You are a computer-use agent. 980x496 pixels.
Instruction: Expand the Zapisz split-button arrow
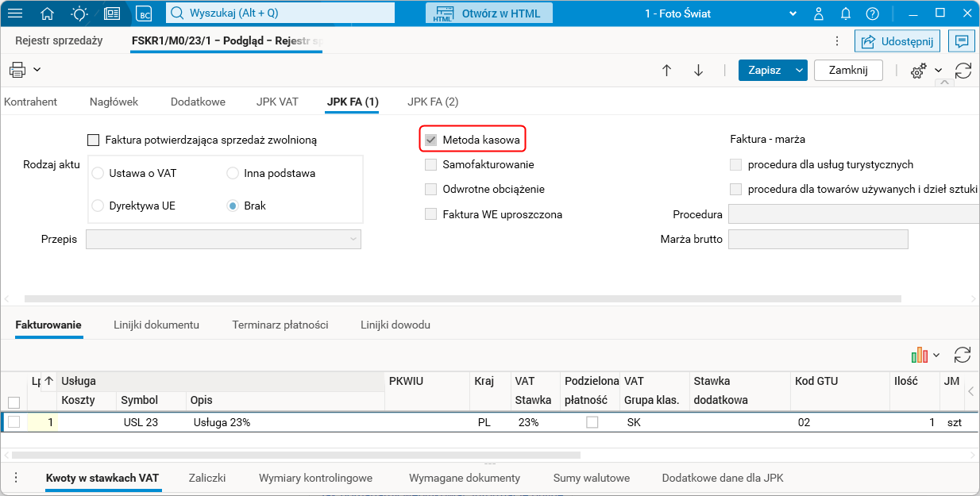click(799, 70)
